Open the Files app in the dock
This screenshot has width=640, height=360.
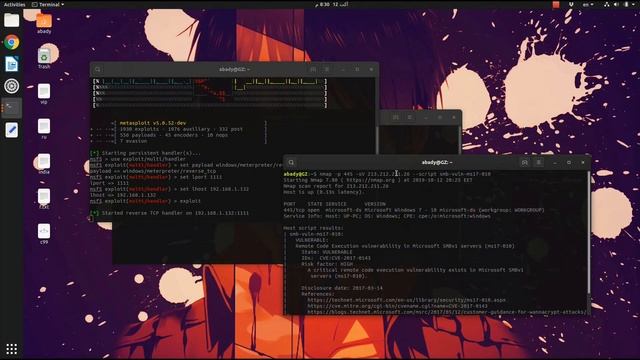pos(11,20)
